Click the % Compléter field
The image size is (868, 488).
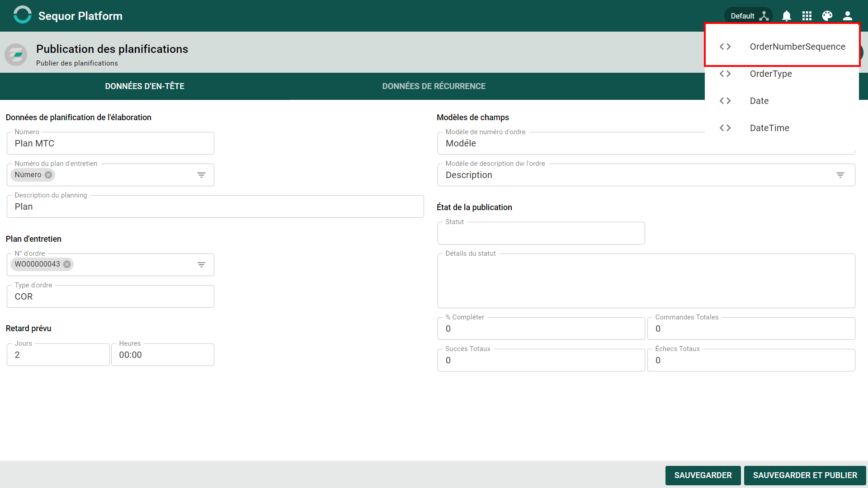[541, 328]
